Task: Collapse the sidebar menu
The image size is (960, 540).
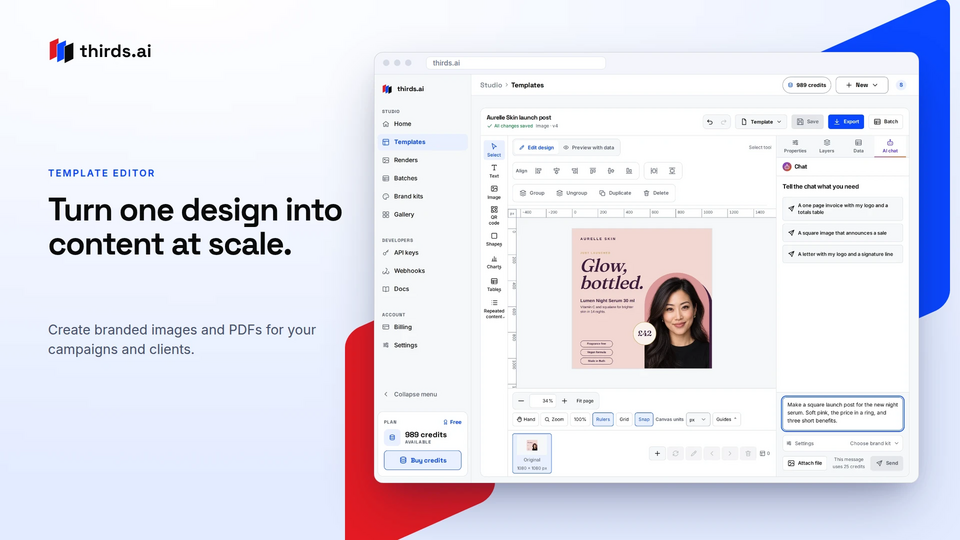Action: click(x=410, y=394)
